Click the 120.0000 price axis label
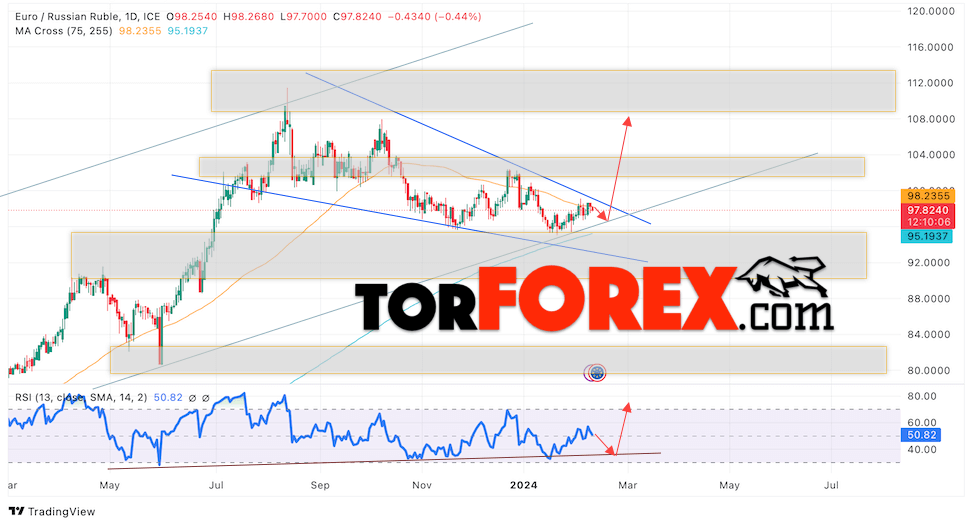 (x=930, y=11)
